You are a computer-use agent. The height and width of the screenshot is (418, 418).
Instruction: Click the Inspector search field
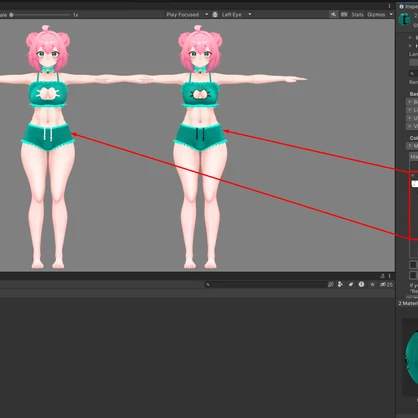coord(413,73)
